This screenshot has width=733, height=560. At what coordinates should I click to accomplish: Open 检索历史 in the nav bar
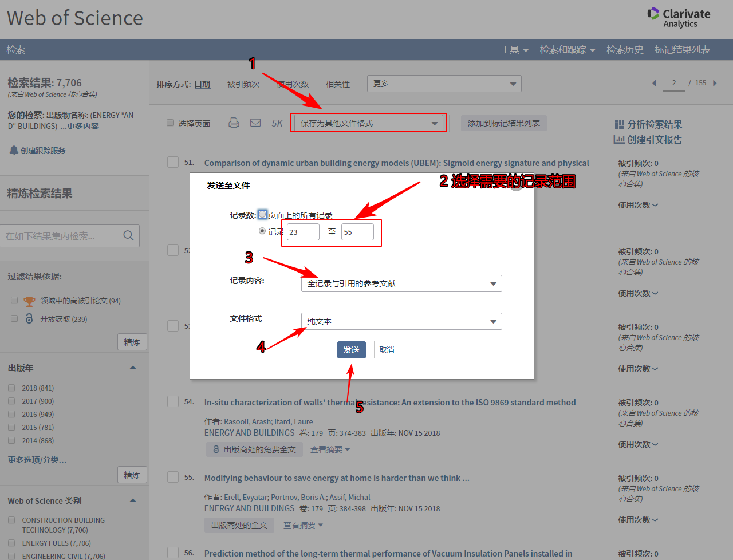pyautogui.click(x=625, y=50)
